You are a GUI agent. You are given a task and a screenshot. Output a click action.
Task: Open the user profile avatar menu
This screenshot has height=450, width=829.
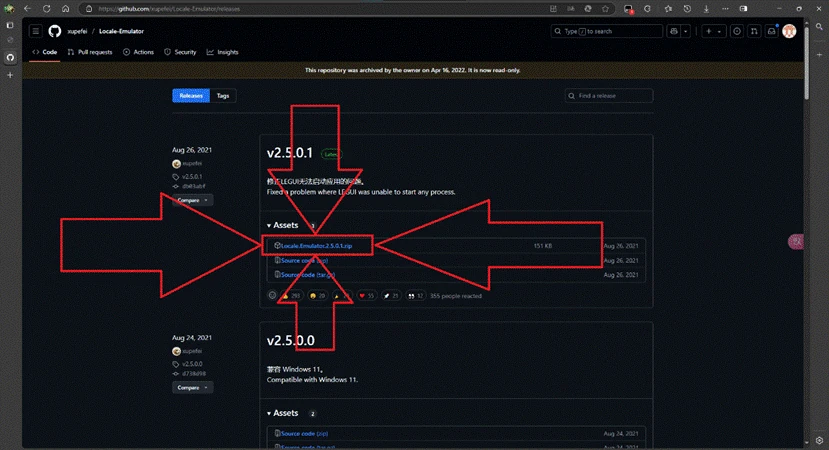click(789, 31)
